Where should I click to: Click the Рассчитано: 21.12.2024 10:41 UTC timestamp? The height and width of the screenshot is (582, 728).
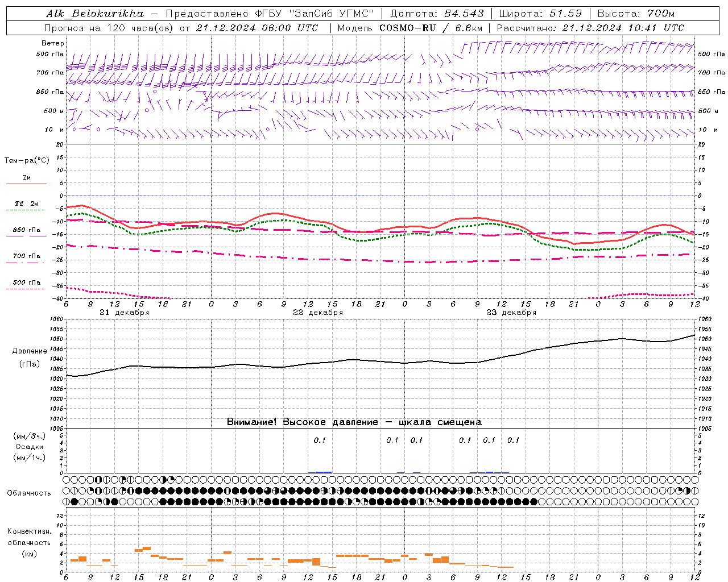(590, 28)
